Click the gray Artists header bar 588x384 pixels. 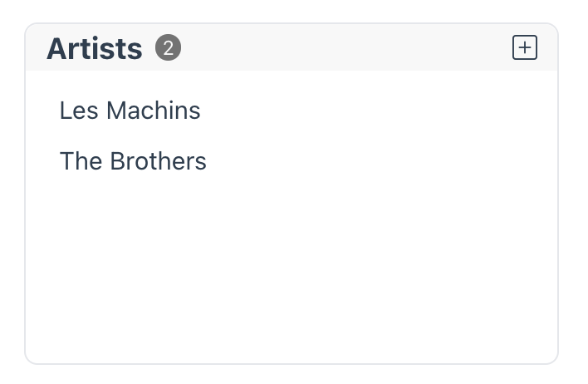292,47
